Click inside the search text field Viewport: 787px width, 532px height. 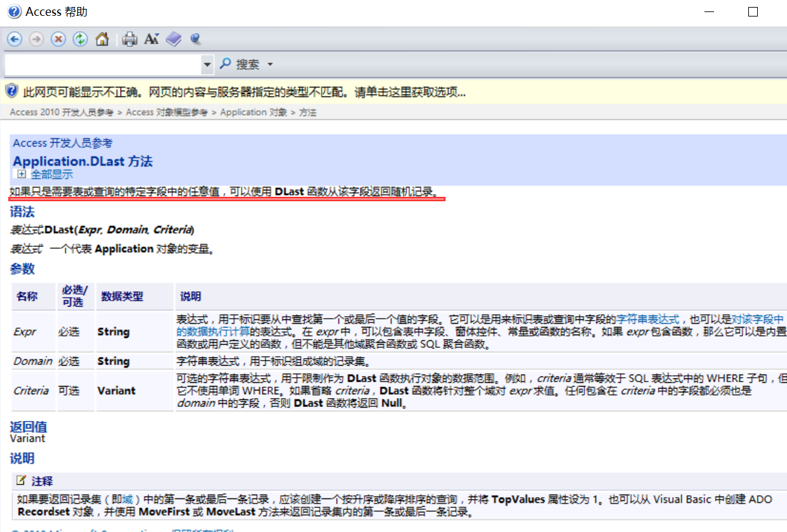coord(103,64)
